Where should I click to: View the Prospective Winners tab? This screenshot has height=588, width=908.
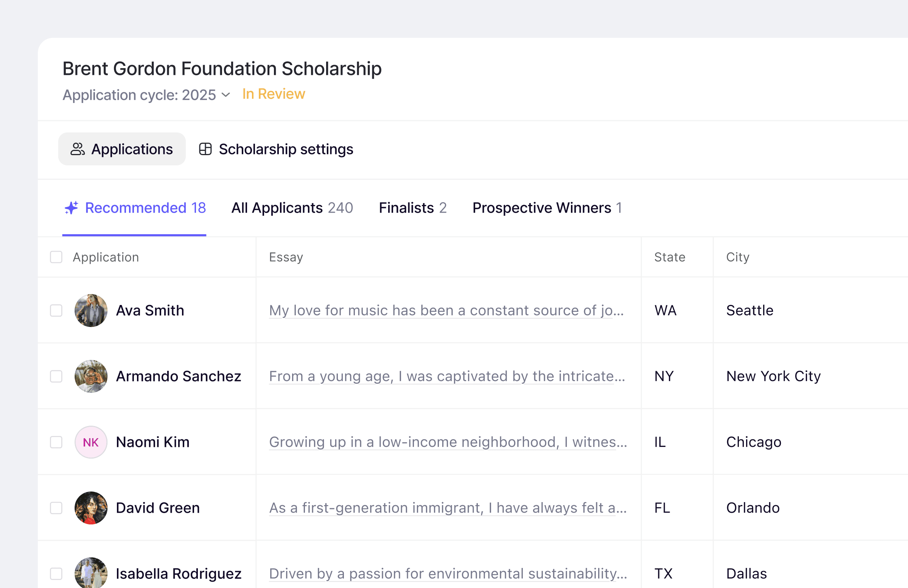point(547,208)
